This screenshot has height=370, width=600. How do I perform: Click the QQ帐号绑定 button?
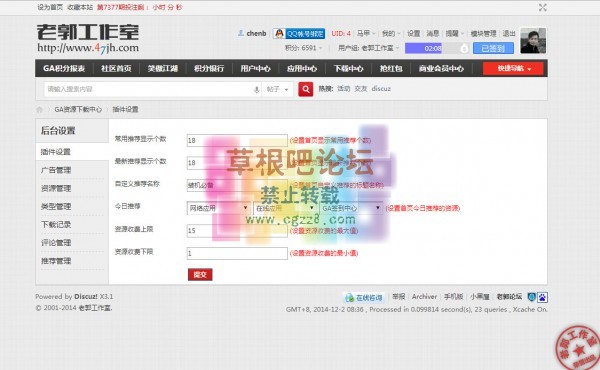tap(299, 34)
